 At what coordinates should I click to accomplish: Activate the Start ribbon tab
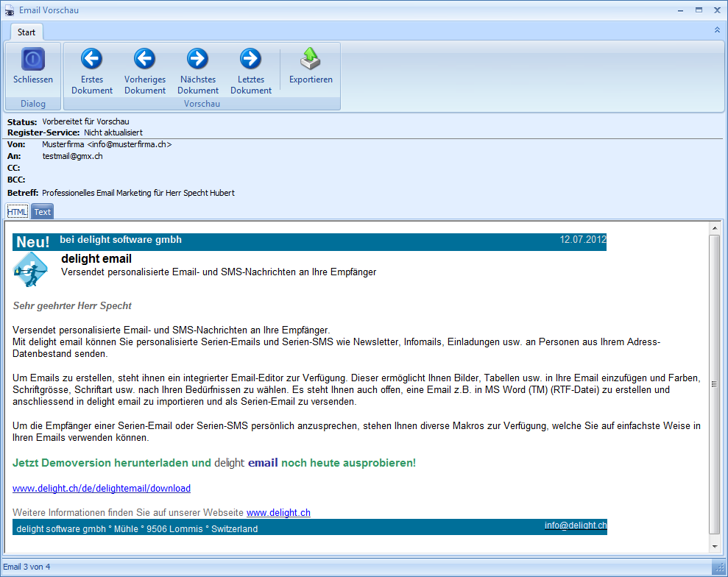[x=26, y=32]
